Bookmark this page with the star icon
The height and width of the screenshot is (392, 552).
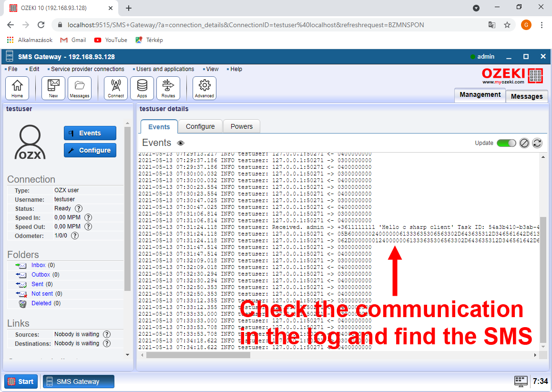click(x=507, y=25)
